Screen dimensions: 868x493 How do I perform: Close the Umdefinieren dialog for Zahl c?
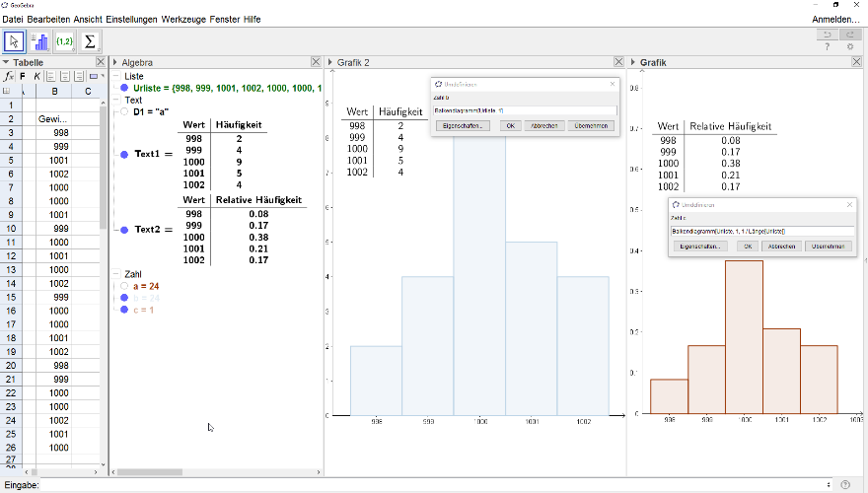point(849,205)
